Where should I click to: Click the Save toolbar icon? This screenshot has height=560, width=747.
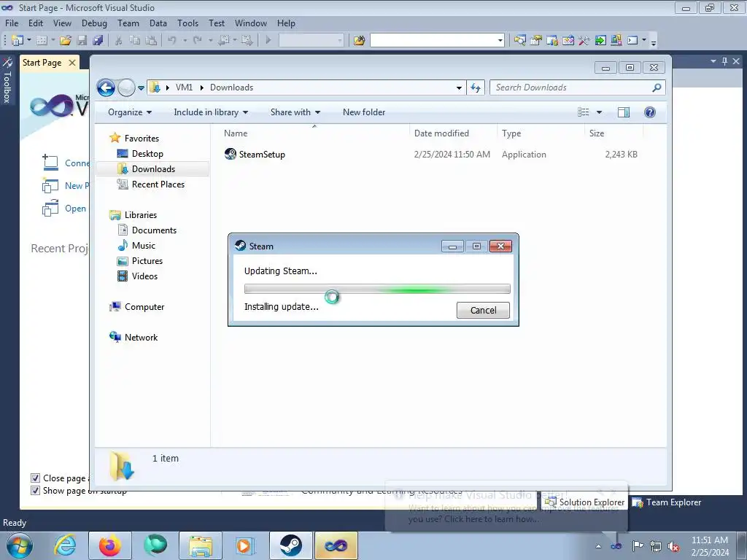pos(82,41)
